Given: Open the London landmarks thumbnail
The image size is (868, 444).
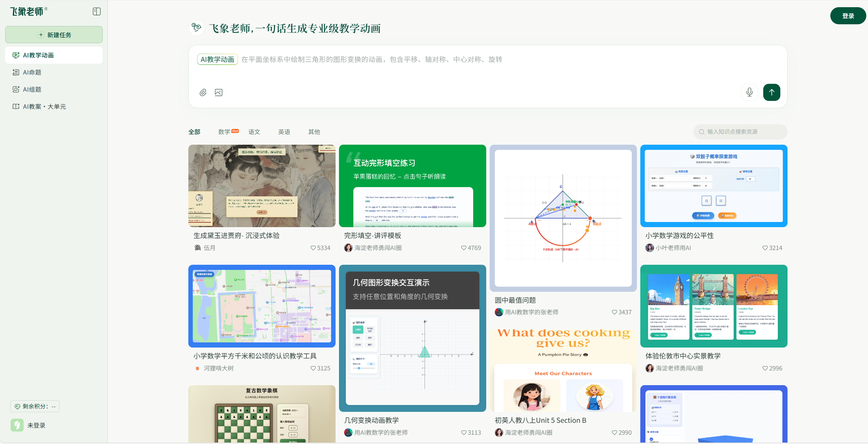Looking at the screenshot, I should (x=714, y=306).
